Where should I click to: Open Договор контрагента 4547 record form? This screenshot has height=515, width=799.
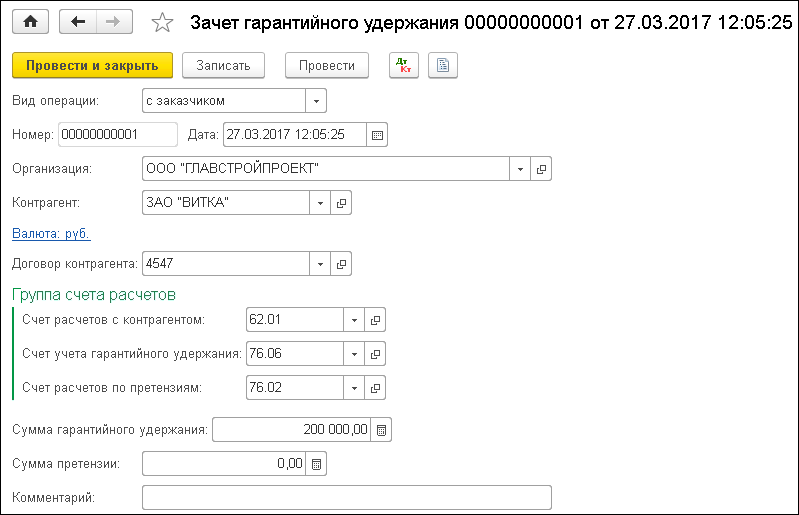(x=341, y=264)
